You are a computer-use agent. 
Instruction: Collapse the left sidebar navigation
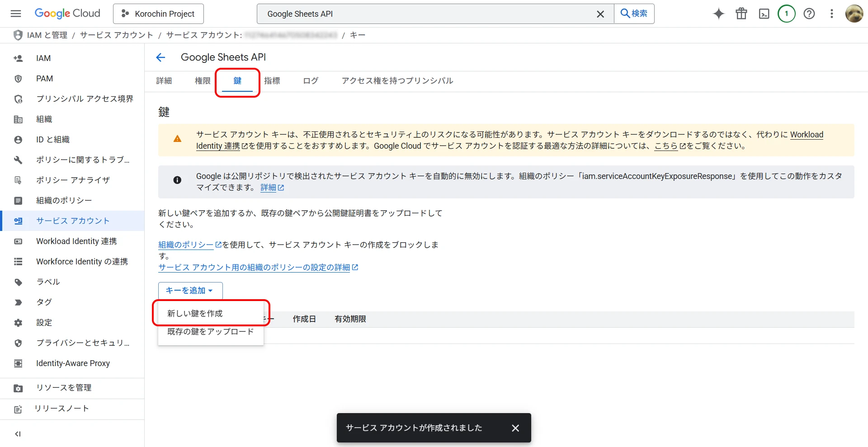click(x=18, y=434)
